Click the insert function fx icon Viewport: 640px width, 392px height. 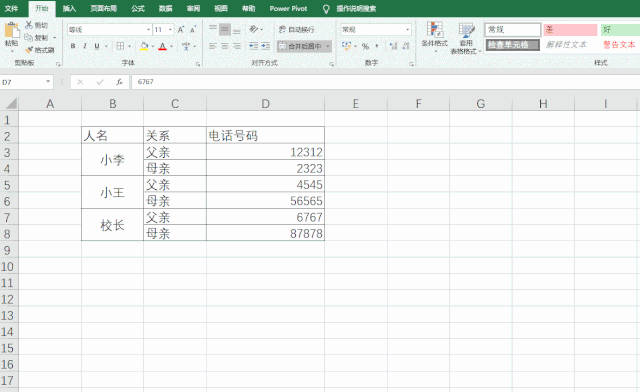[x=119, y=82]
